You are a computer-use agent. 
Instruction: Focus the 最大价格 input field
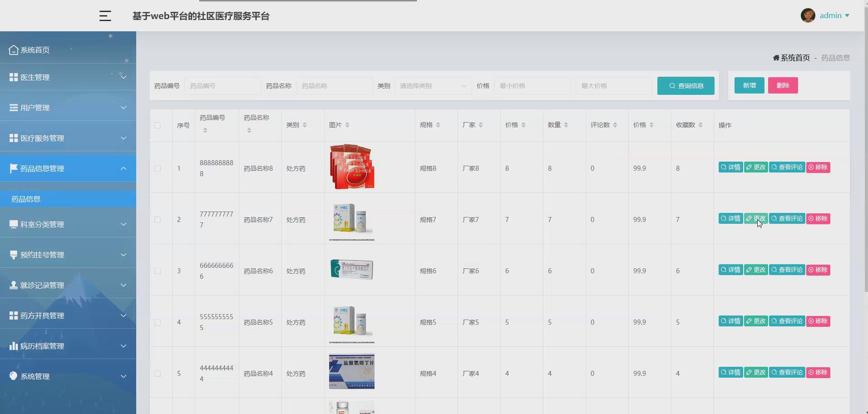(614, 86)
